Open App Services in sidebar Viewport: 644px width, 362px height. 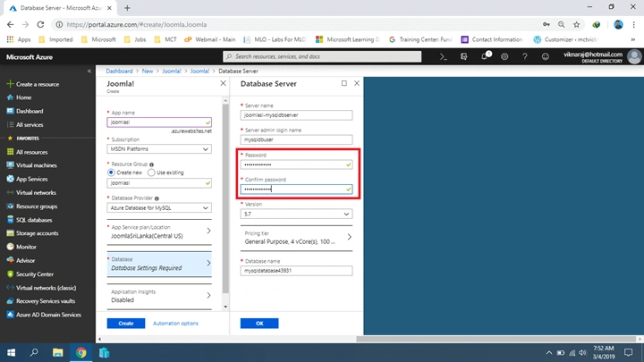click(27, 179)
